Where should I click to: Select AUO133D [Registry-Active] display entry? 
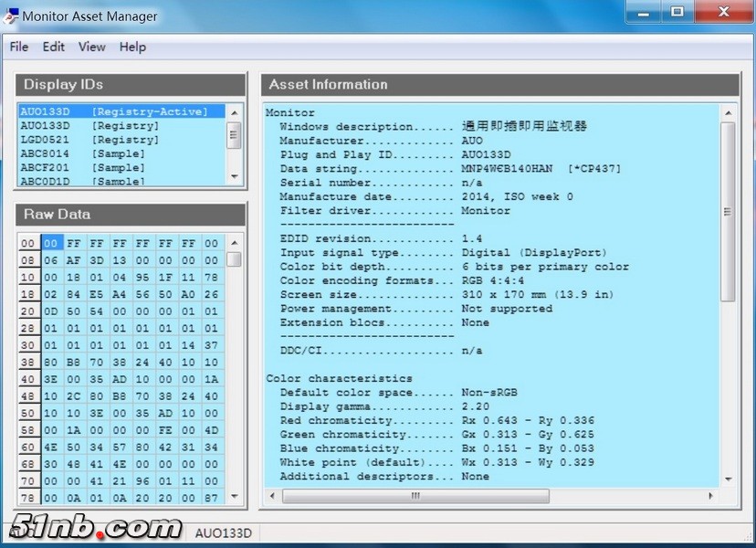tap(114, 111)
